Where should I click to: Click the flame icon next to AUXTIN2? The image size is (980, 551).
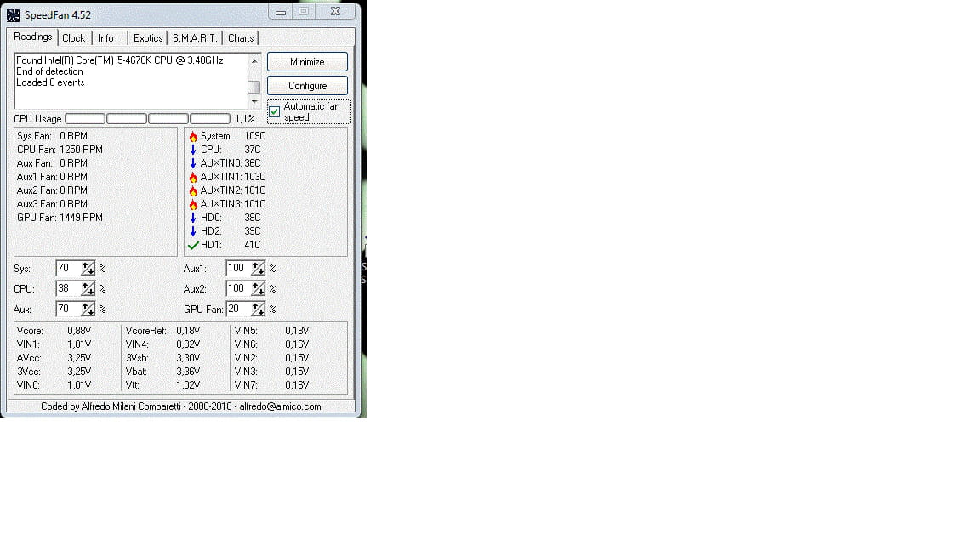coord(193,191)
